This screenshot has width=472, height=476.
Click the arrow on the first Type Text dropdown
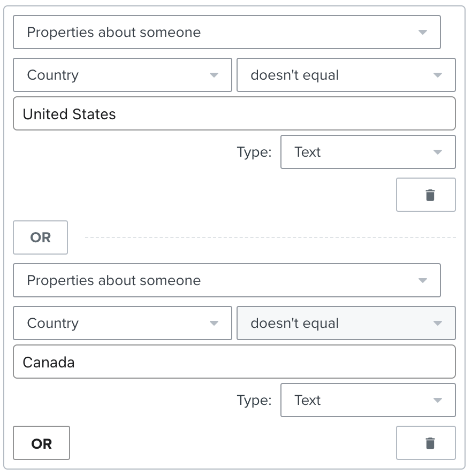438,152
